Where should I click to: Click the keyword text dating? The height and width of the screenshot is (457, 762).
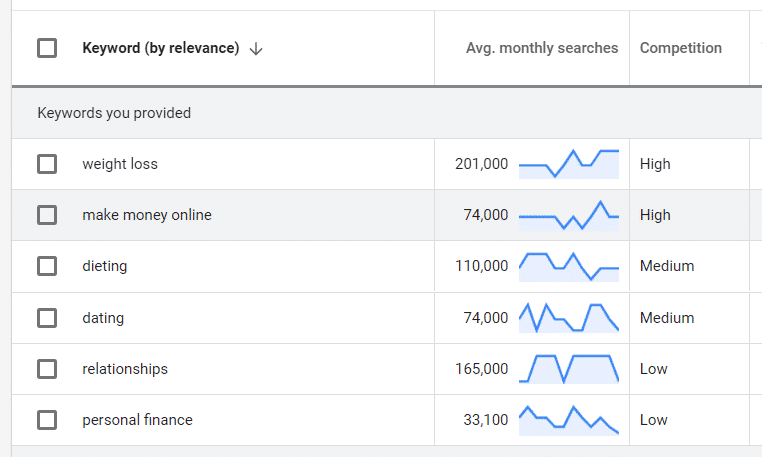click(103, 318)
